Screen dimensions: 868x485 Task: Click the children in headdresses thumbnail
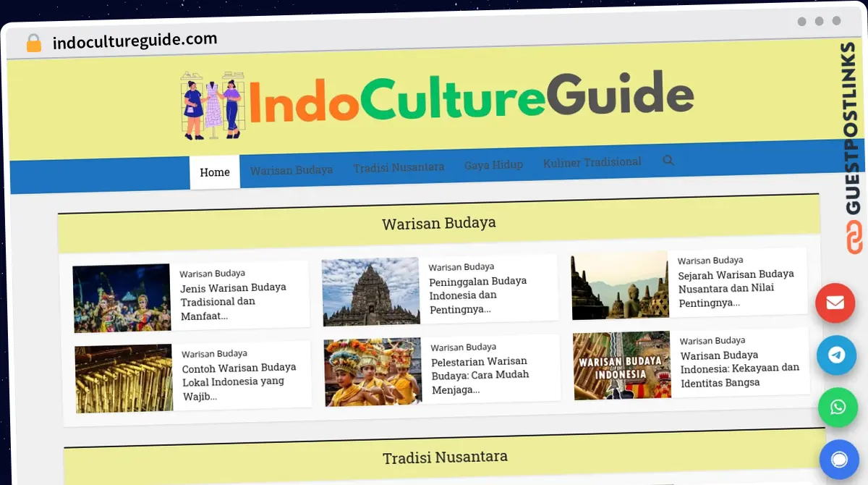373,372
